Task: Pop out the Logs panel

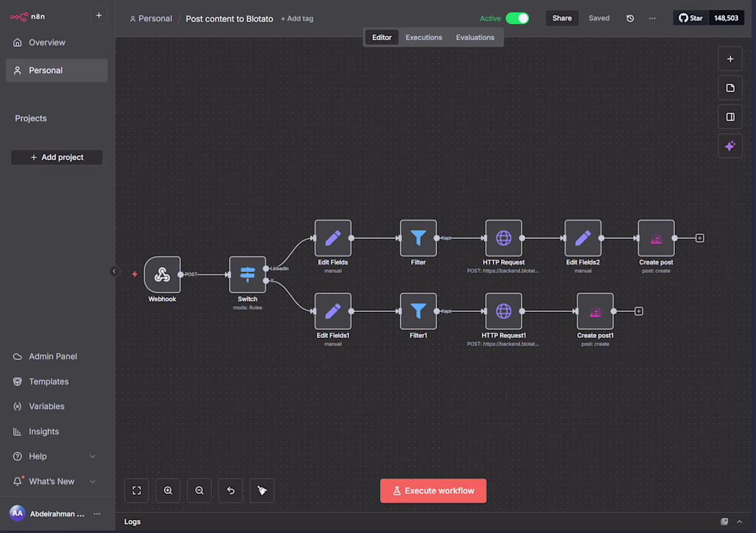Action: [x=724, y=521]
